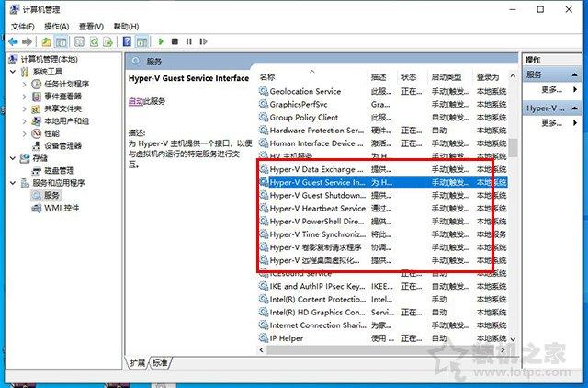This screenshot has height=388, width=588.
Task: Click the Pause Service toolbar icon
Action: (x=188, y=42)
